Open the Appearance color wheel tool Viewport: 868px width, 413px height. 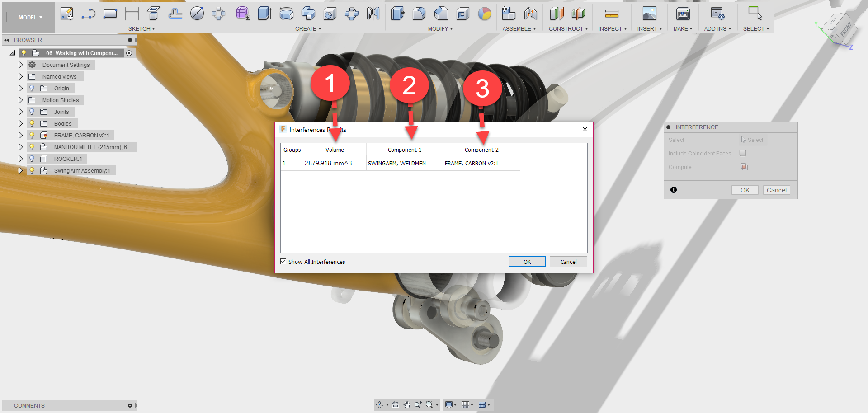[x=485, y=14]
